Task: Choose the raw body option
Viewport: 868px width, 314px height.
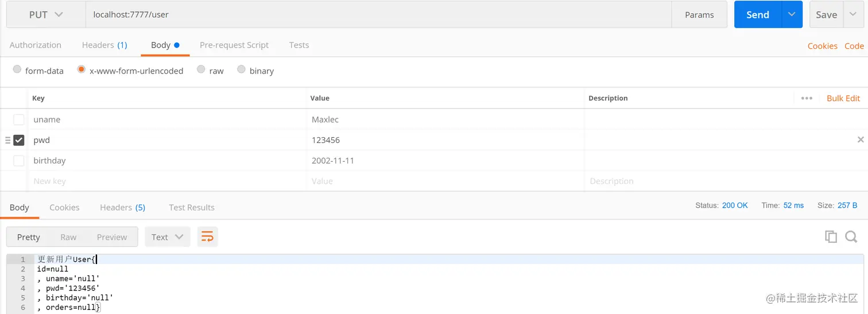Action: [201, 69]
